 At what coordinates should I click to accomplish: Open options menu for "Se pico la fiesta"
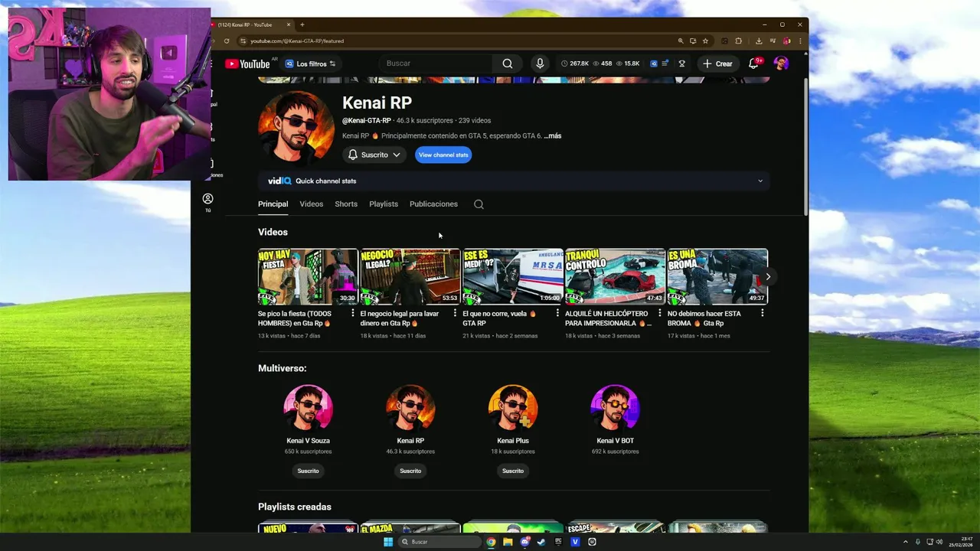coord(353,313)
